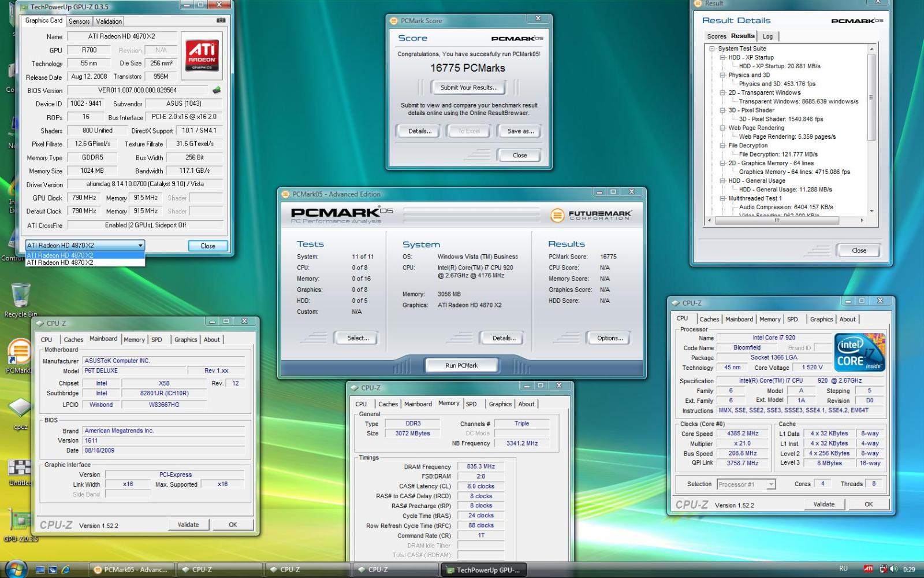
Task: Click scroll-down arrow in Result Details tree
Action: point(871,211)
